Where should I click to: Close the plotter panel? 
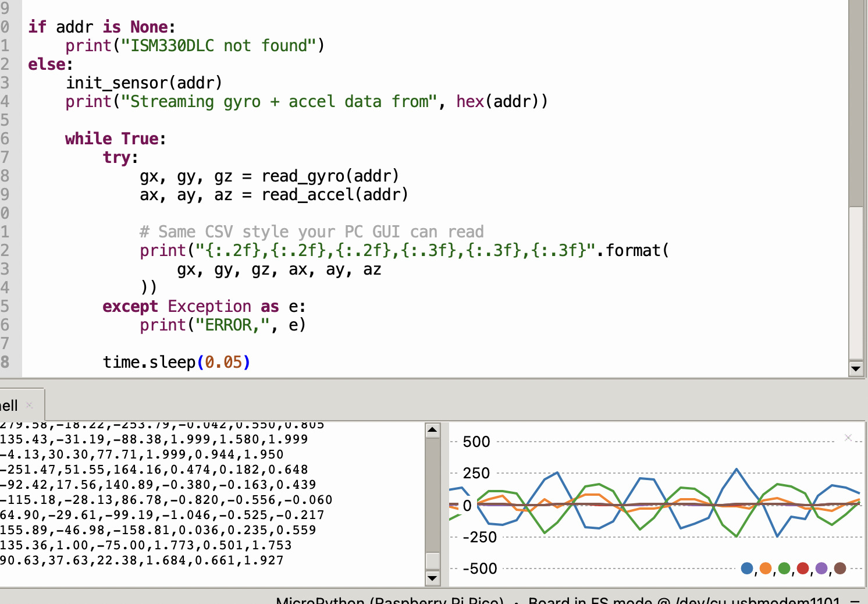pyautogui.click(x=848, y=437)
